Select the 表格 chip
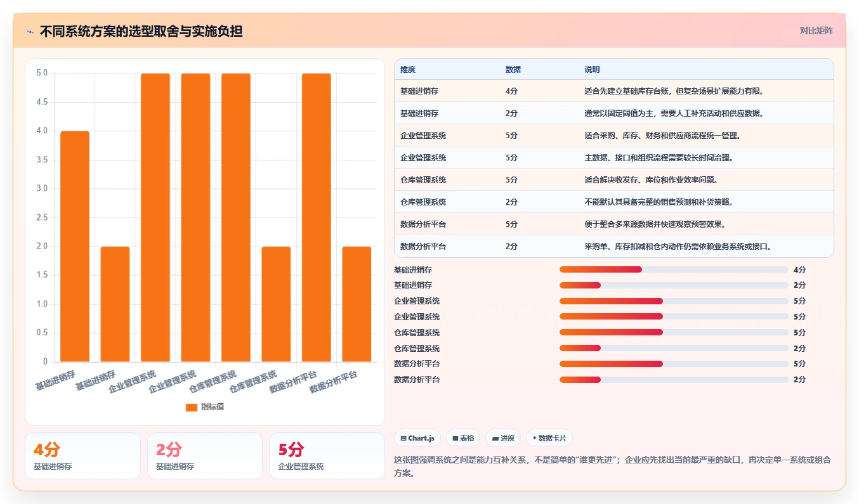 pos(463,438)
